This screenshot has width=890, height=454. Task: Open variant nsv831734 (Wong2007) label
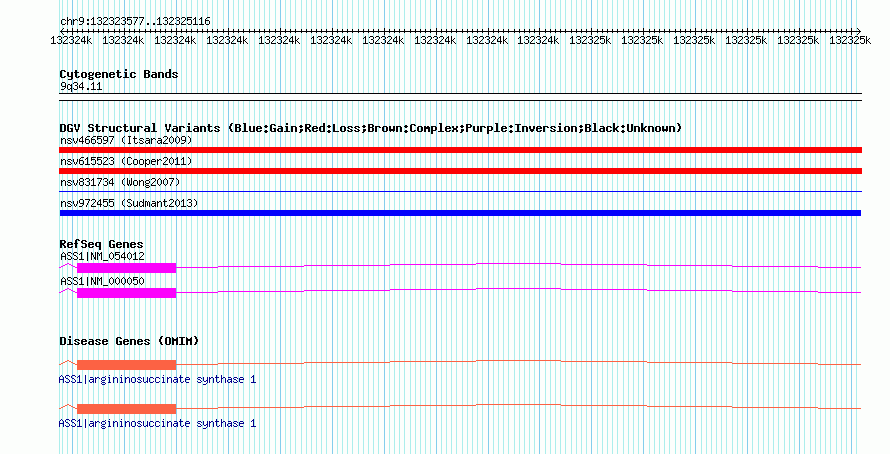click(120, 182)
